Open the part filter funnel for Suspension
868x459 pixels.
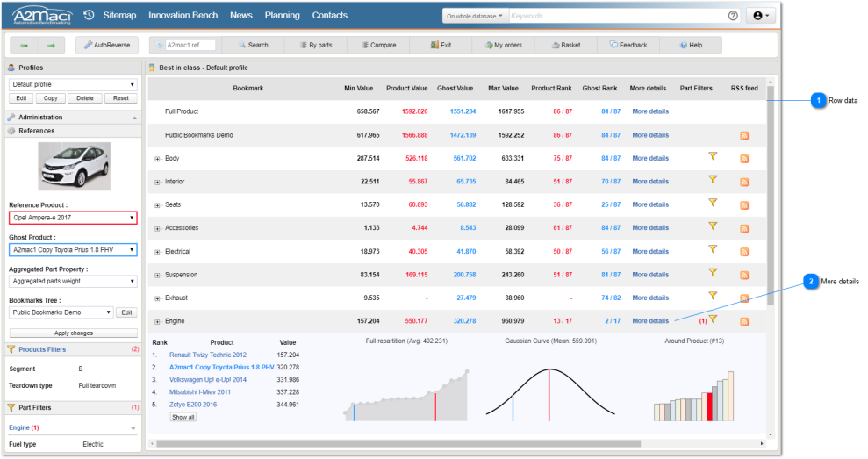point(713,272)
